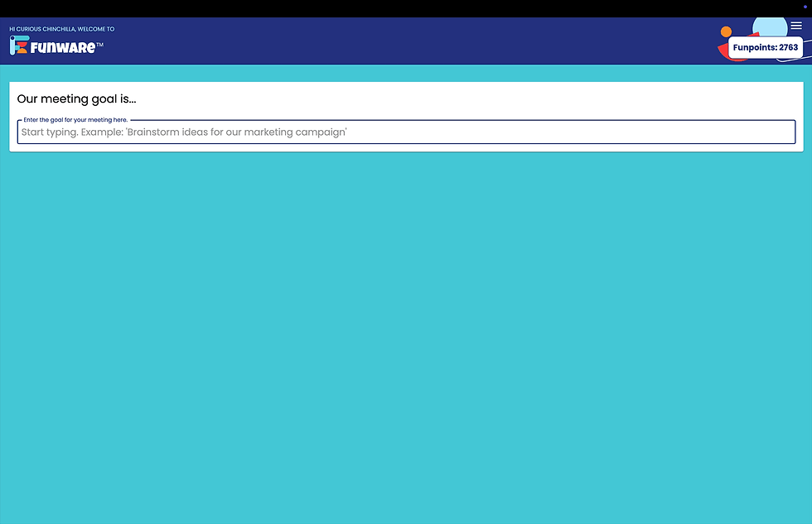812x524 pixels.
Task: Click inside the meeting goal input field
Action: (406, 132)
